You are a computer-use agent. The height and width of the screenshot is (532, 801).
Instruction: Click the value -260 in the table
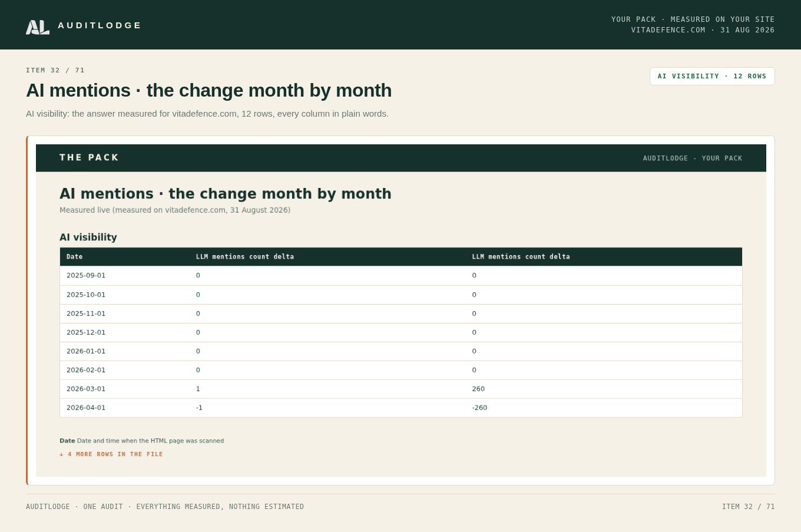[479, 408]
